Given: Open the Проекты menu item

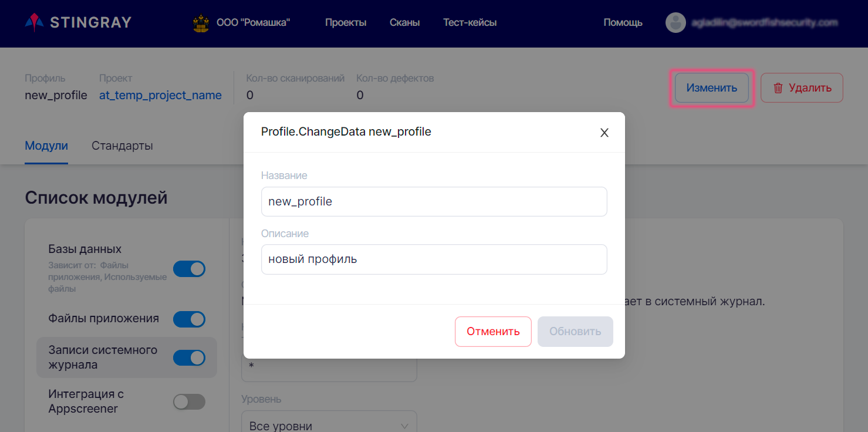Looking at the screenshot, I should [x=346, y=23].
